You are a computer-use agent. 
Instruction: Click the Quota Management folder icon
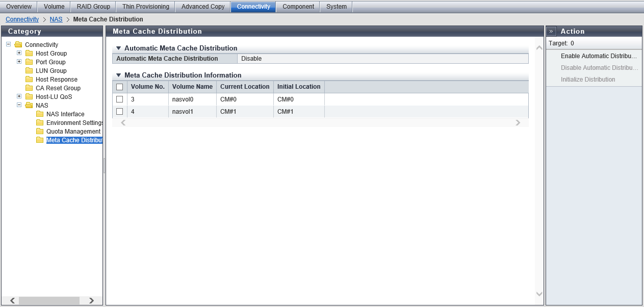click(x=40, y=132)
